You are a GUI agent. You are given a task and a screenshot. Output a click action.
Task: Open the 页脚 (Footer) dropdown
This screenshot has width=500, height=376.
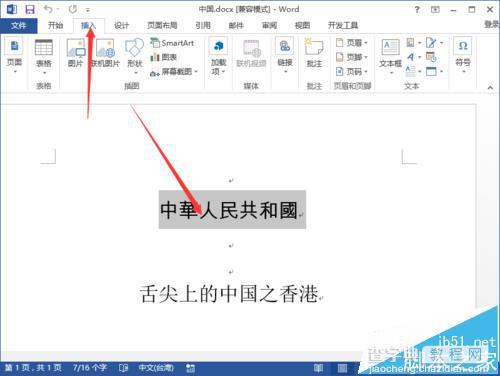[352, 57]
